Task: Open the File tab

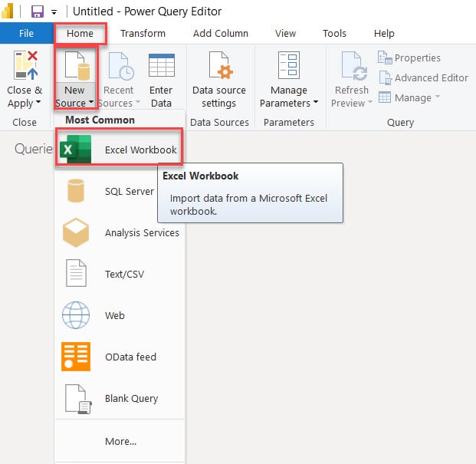Action: pos(26,33)
